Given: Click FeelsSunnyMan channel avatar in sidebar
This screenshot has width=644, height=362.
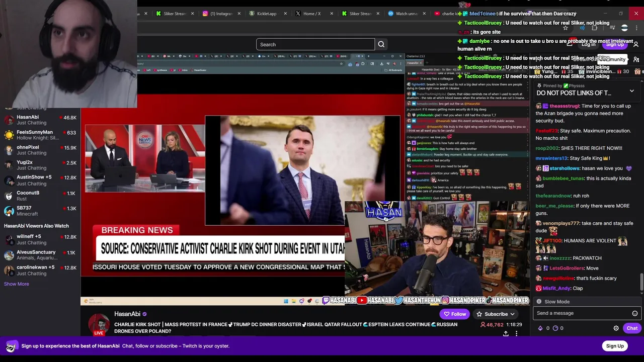Looking at the screenshot, I should pyautogui.click(x=9, y=135).
